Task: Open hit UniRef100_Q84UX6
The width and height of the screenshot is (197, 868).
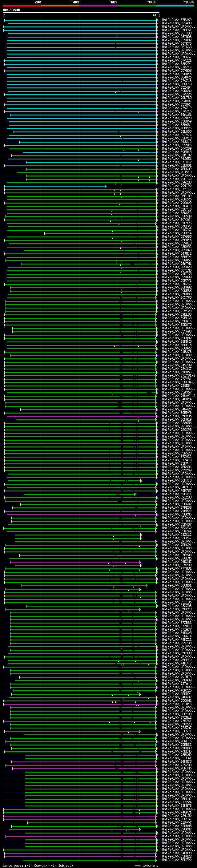Action: pos(176,78)
